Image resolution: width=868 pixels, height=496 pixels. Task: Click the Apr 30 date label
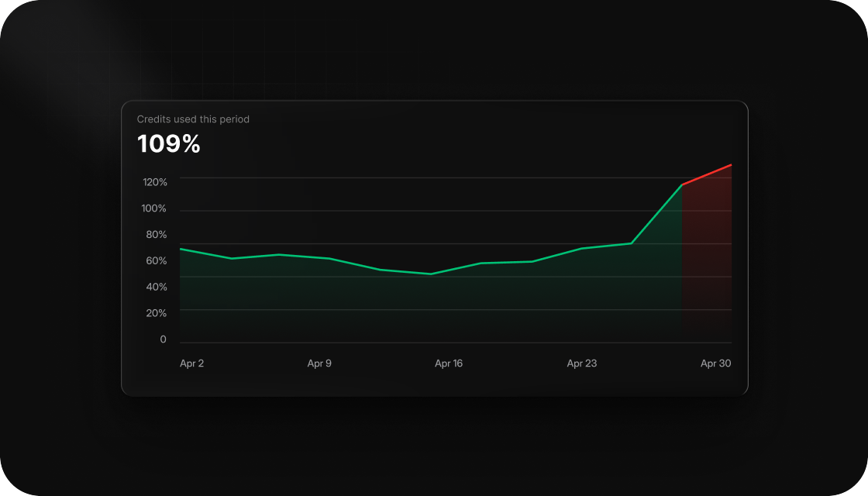(716, 363)
